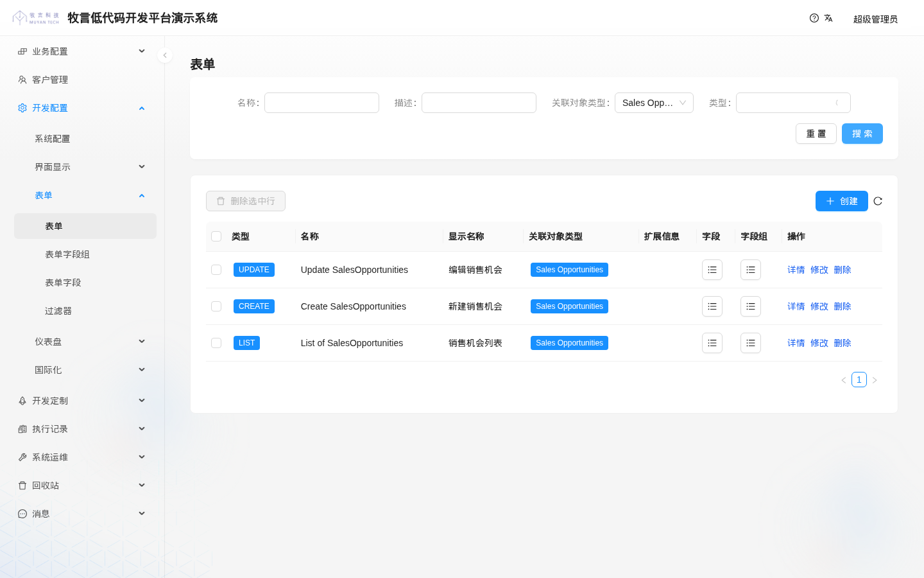924x578 pixels.
Task: Open 字段 list icon for Create SalesOpportunities
Action: pos(712,306)
